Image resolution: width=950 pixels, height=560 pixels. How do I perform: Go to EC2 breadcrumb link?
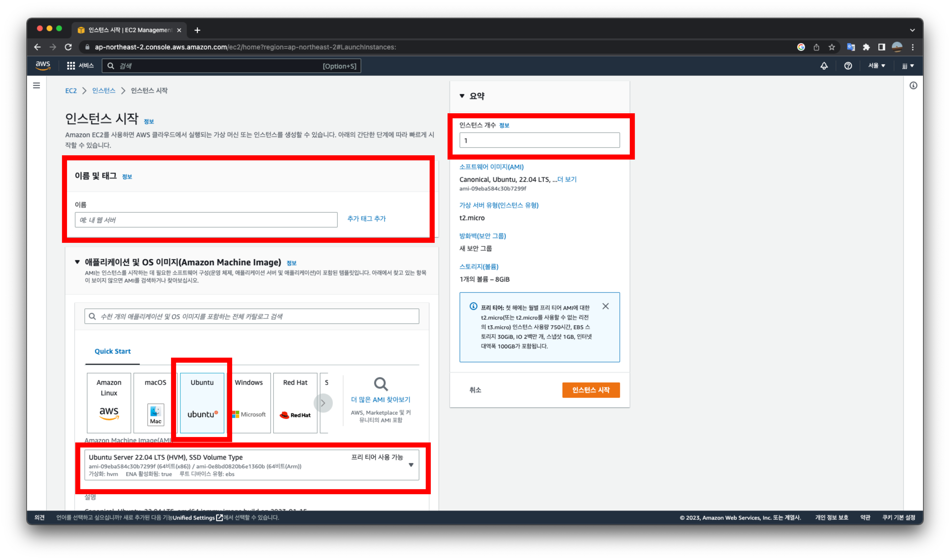pos(71,90)
